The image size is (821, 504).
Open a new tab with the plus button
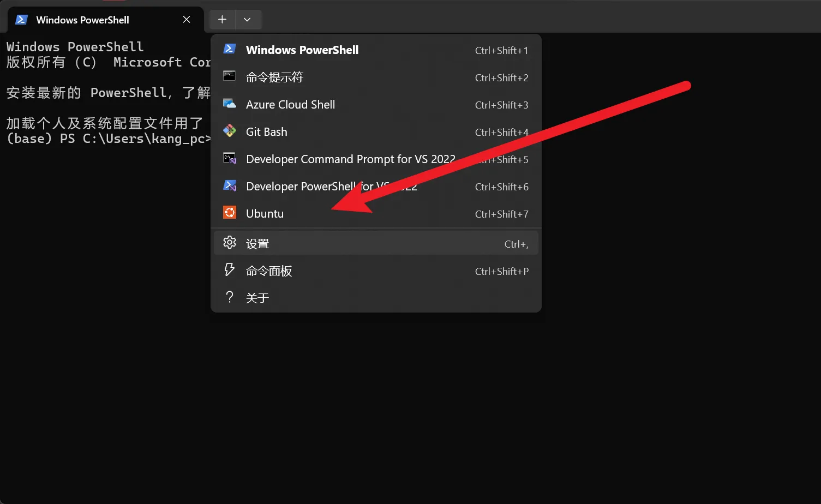222,20
